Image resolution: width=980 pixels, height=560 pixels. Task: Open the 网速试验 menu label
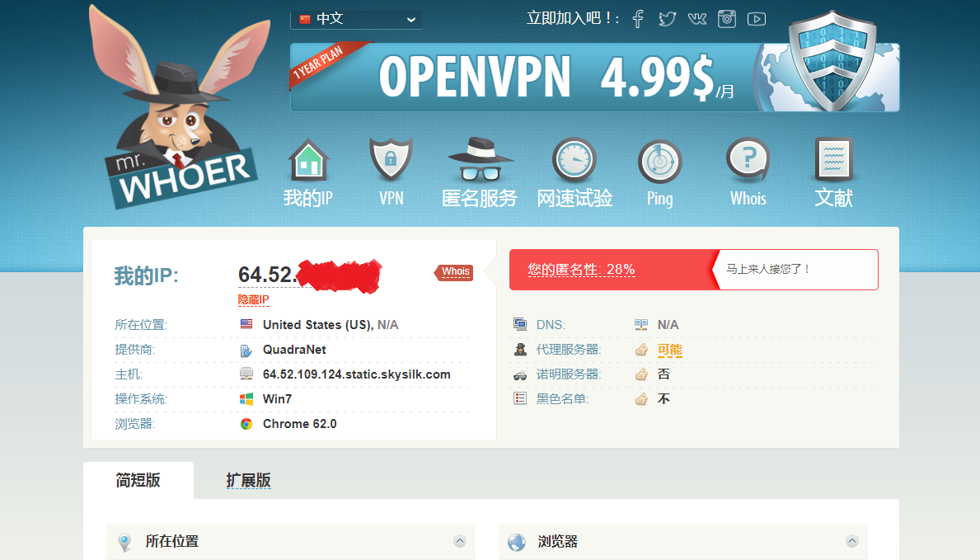tap(574, 198)
